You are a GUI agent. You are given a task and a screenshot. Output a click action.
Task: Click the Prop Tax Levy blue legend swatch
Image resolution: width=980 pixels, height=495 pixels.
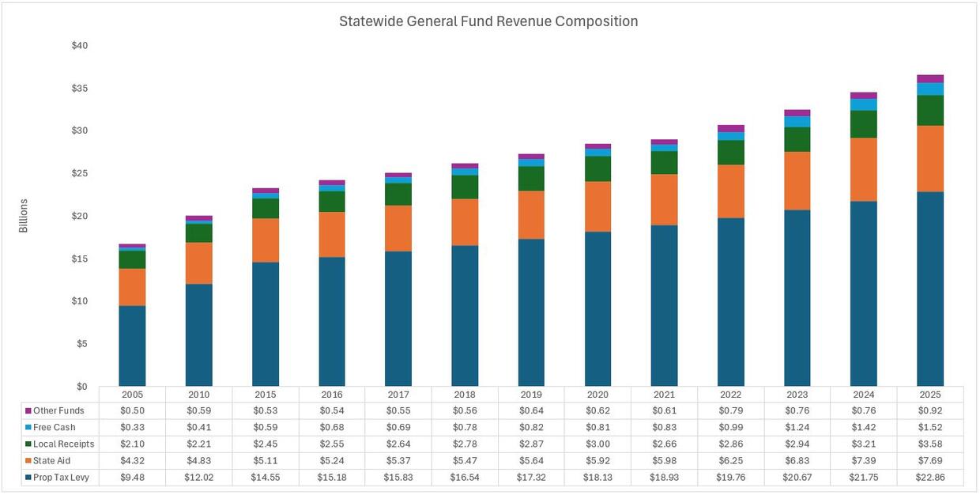point(28,478)
